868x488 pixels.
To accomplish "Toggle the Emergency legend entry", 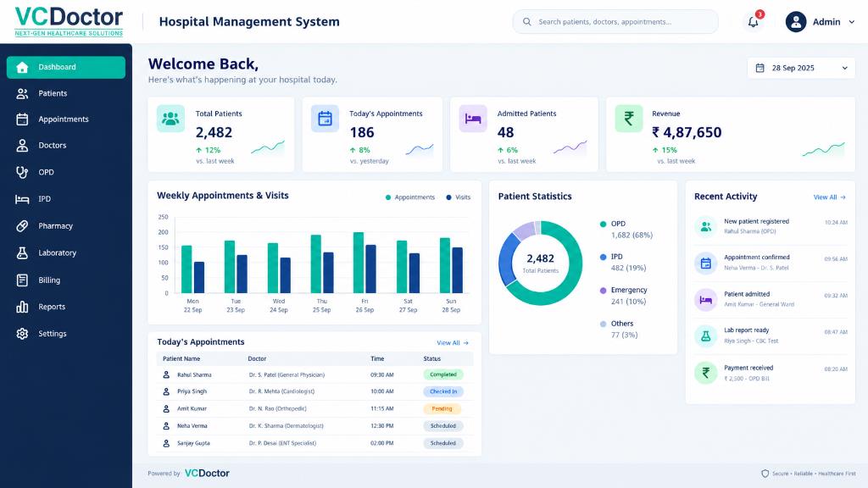I will click(624, 296).
